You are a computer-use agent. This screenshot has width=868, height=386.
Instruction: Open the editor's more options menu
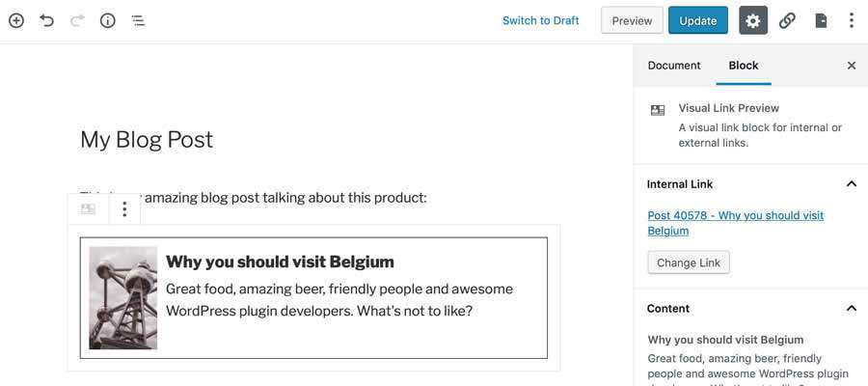851,20
